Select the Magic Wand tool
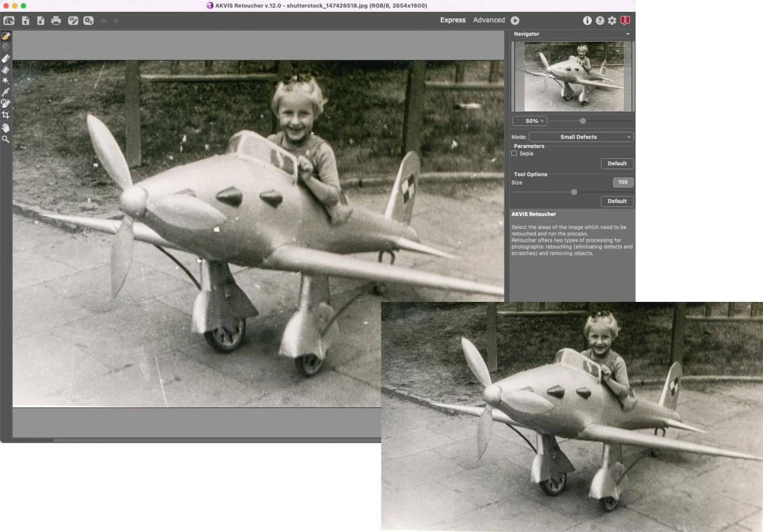This screenshot has width=763, height=532. [6, 81]
